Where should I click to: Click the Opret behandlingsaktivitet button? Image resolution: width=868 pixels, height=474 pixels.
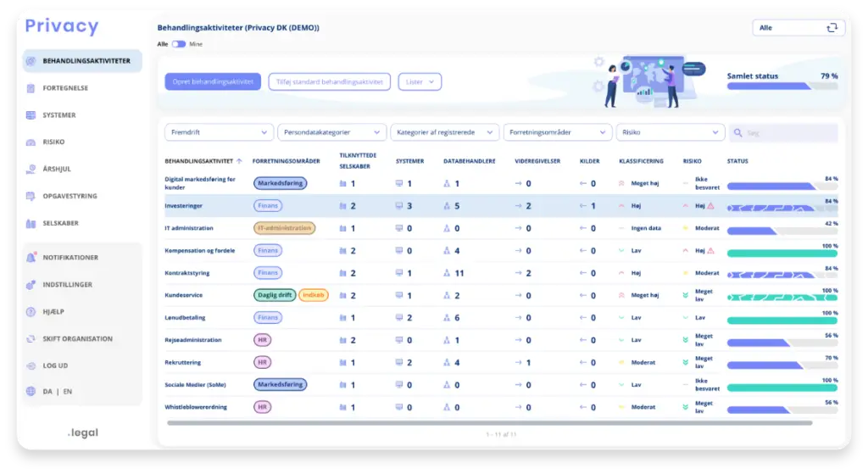click(x=213, y=81)
